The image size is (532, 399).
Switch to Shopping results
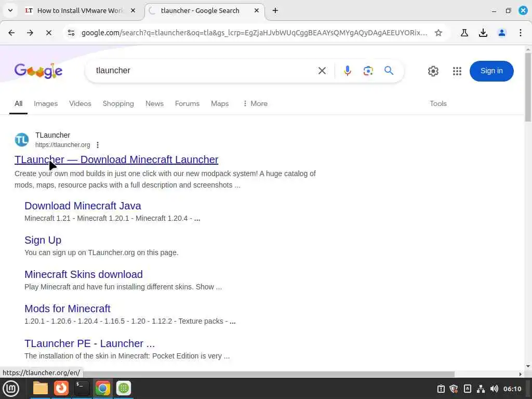[x=118, y=103]
